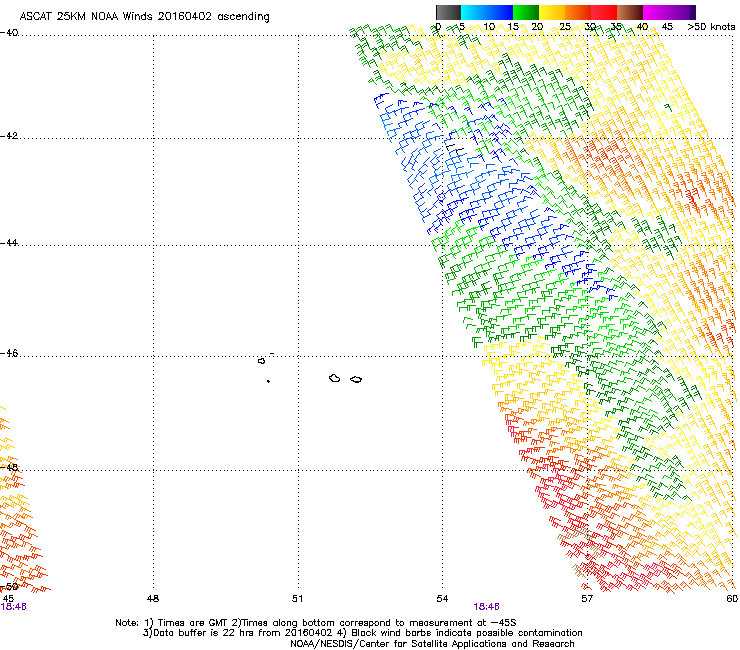Click the small island outline west of longitude 51
This screenshot has width=740, height=650.
(x=261, y=361)
